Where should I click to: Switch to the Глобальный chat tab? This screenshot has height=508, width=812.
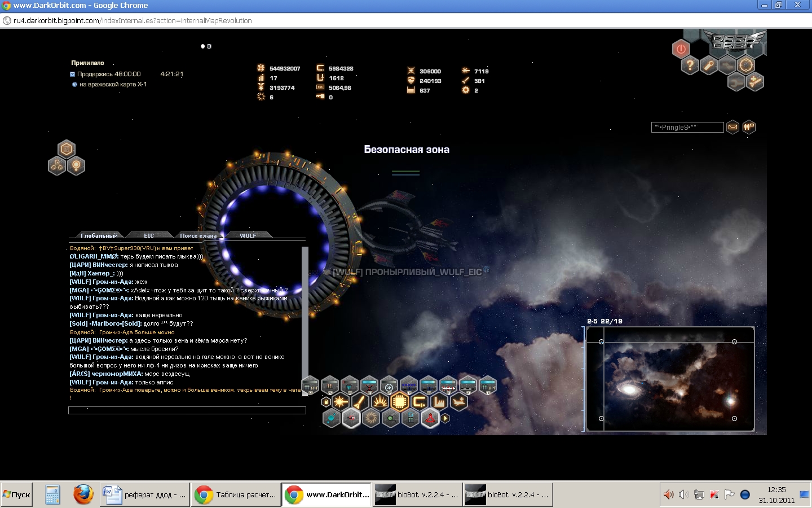[x=99, y=235]
